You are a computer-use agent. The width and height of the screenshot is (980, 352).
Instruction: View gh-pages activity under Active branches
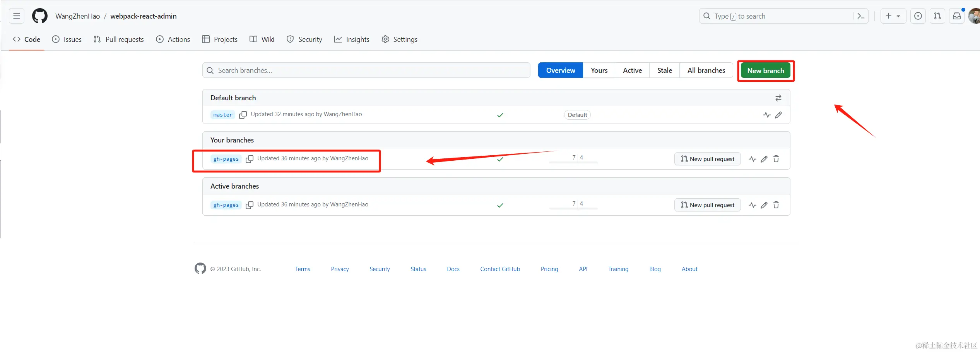(753, 205)
